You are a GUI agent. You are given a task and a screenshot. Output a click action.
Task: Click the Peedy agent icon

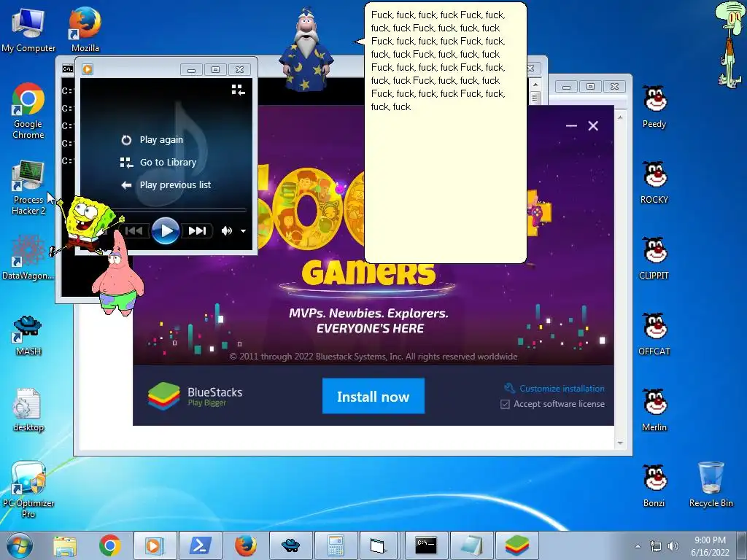point(654,106)
